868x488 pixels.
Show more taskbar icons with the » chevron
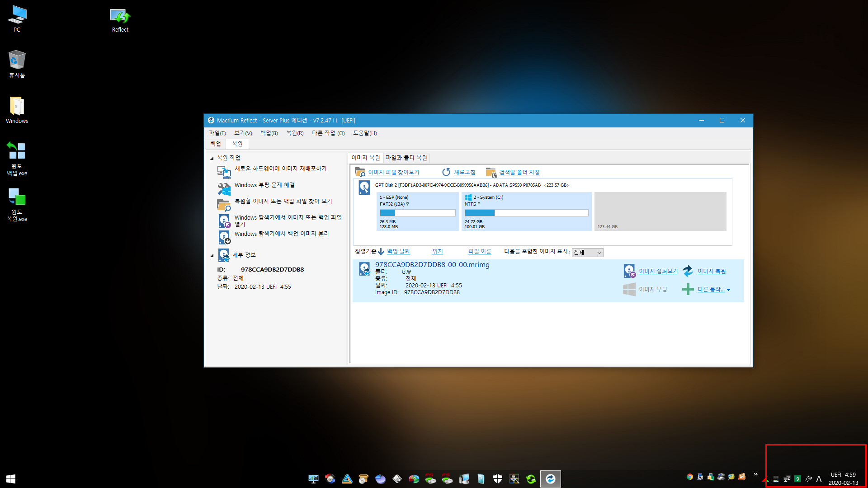[755, 474]
